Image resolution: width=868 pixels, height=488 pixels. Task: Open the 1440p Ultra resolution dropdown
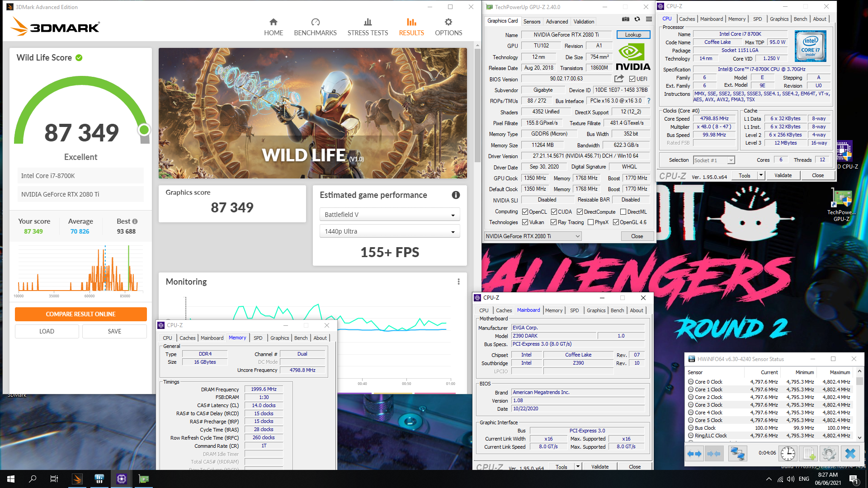click(x=390, y=231)
